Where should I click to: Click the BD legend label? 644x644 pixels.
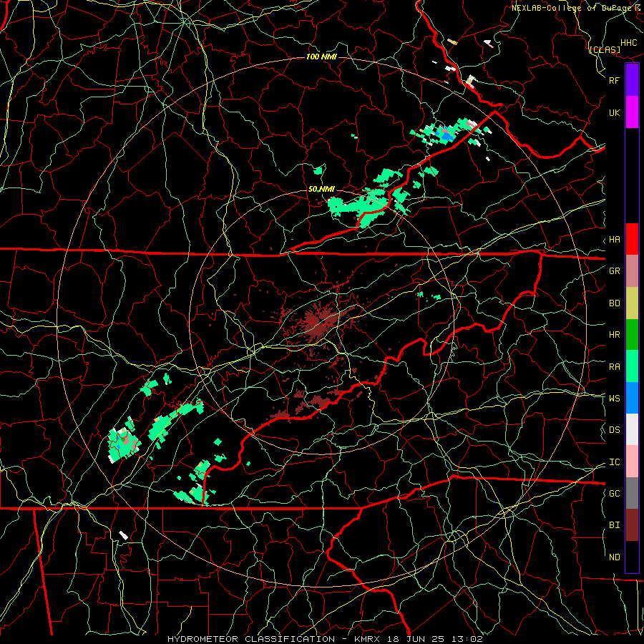click(614, 303)
